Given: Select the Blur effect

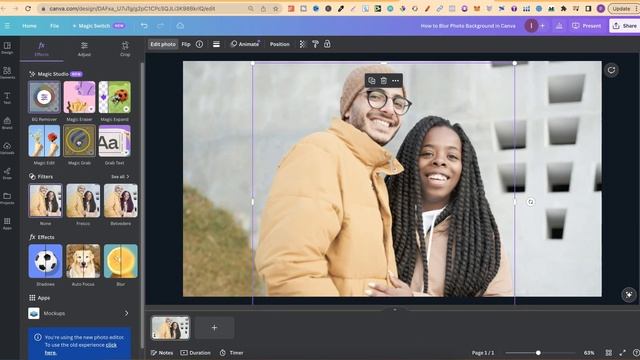Looking at the screenshot, I should pyautogui.click(x=121, y=261).
